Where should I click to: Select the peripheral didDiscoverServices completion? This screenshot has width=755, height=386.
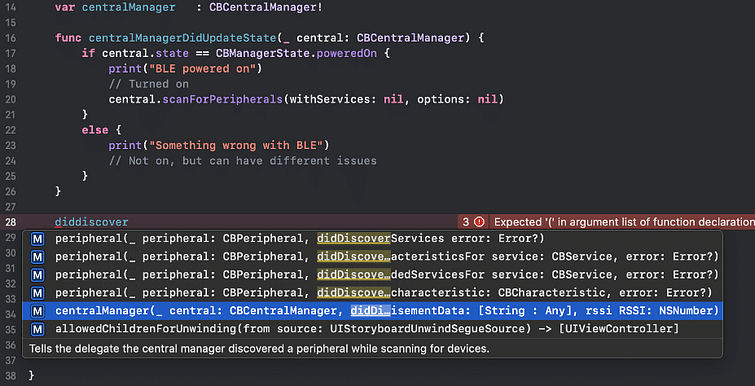[372, 239]
